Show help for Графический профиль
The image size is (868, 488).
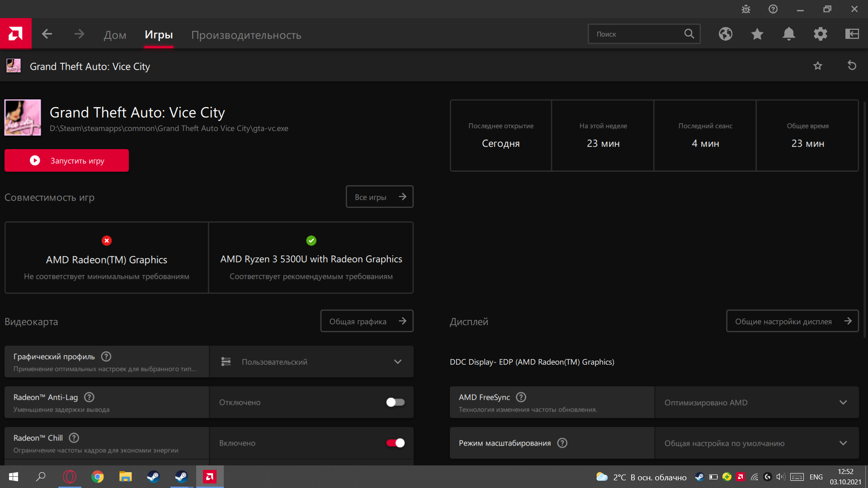[x=106, y=357]
